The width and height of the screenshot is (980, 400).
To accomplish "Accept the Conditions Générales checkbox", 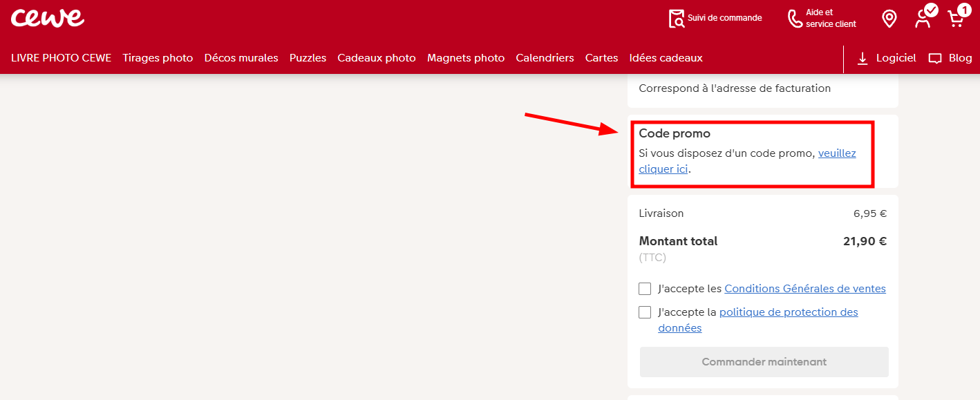I will (645, 289).
